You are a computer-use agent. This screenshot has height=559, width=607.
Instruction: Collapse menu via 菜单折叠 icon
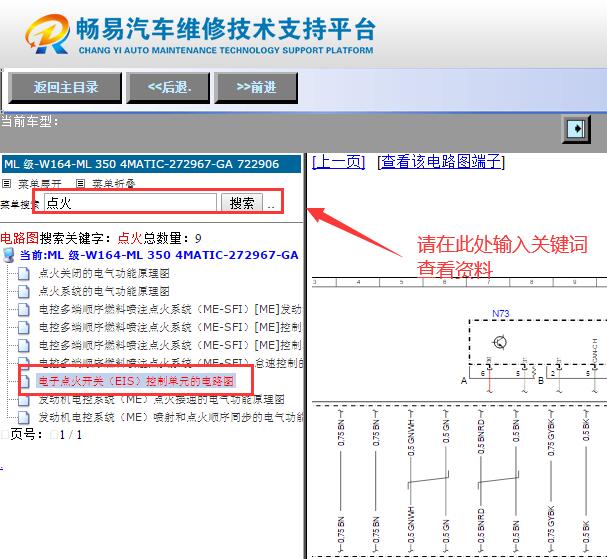coord(81,183)
